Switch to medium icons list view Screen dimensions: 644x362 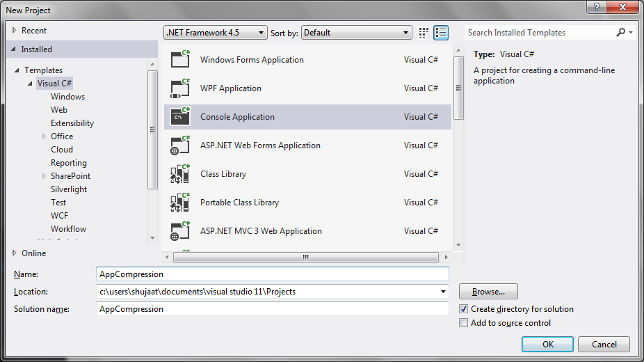[x=441, y=33]
